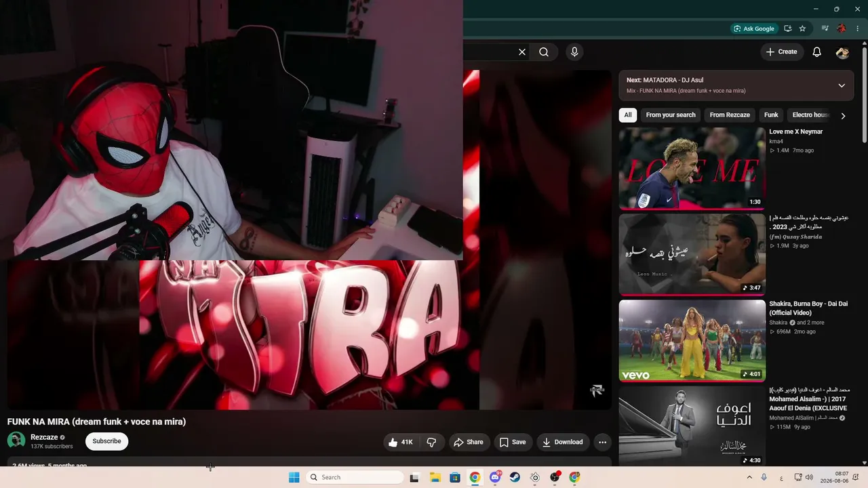Clear the YouTube search box text
Viewport: 868px width, 488px height.
point(522,52)
